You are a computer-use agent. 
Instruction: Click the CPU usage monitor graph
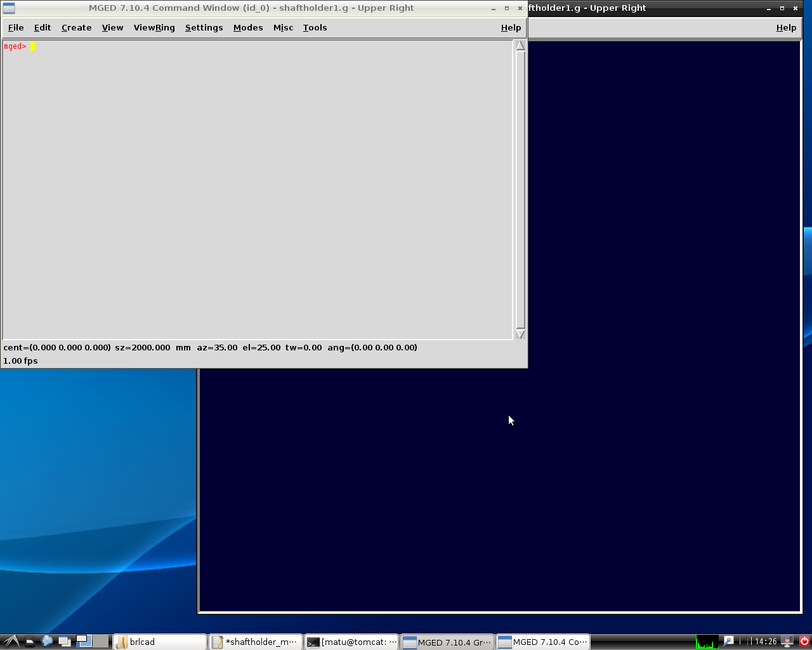[707, 642]
